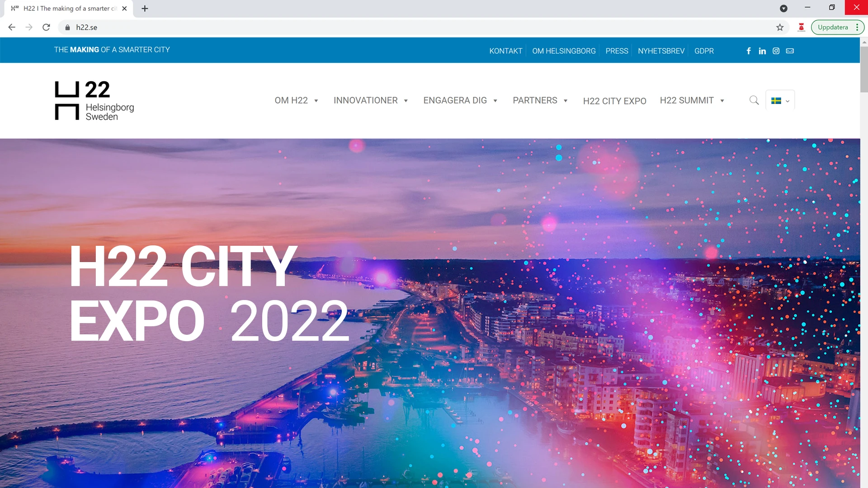This screenshot has height=488, width=868.
Task: Click the Uppdatera browser update button
Action: 833,27
